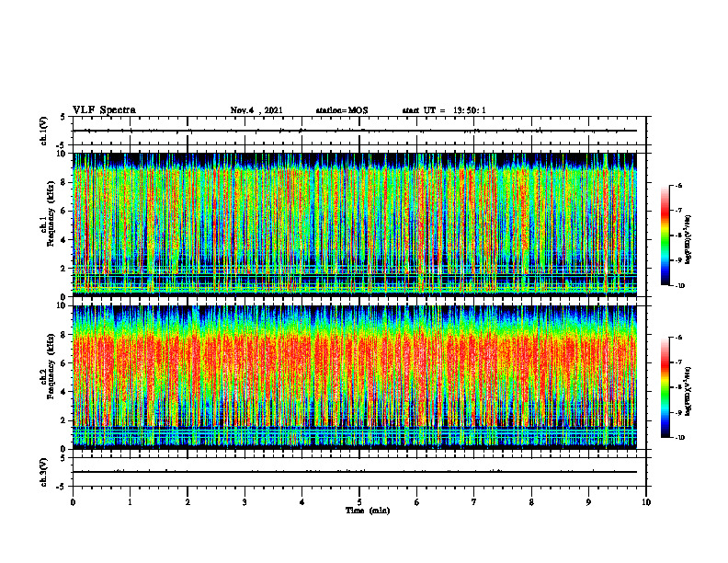This screenshot has width=728, height=563.
Task: Click the "ch.3(V)" waveform axis label
Action: point(44,472)
